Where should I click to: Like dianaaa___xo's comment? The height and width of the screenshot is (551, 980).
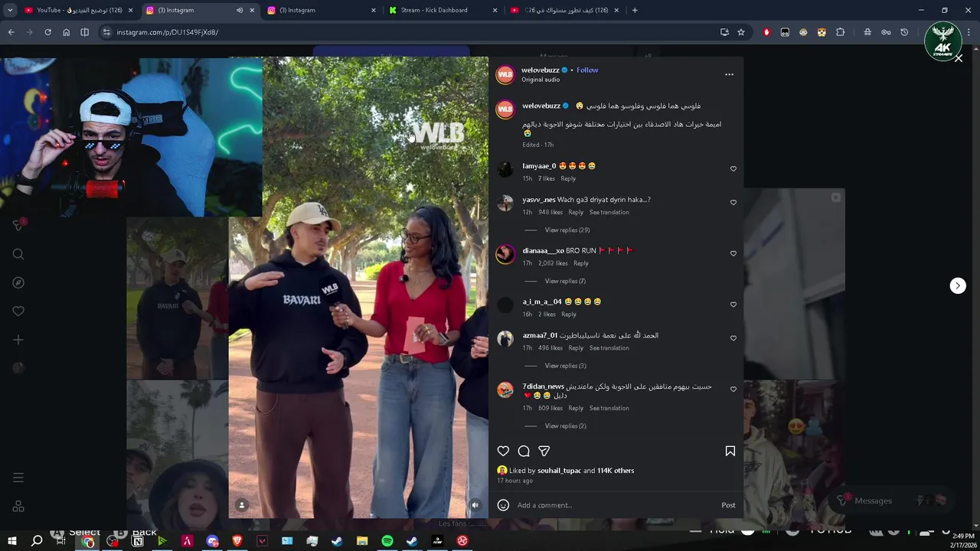coord(733,253)
